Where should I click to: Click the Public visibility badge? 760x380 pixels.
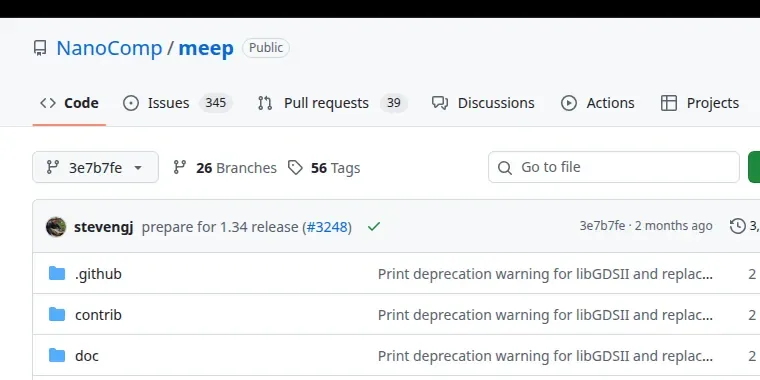tap(266, 48)
